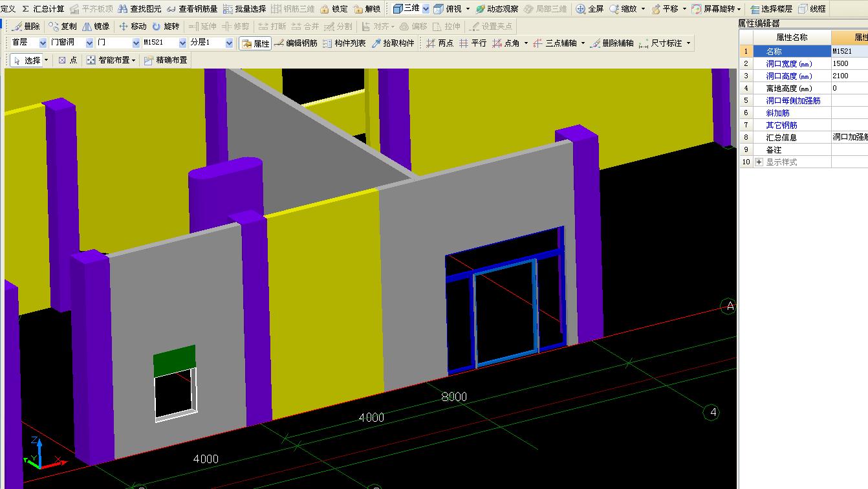Image resolution: width=868 pixels, height=489 pixels.
Task: Click the axis bubble labeled A
Action: click(x=730, y=307)
